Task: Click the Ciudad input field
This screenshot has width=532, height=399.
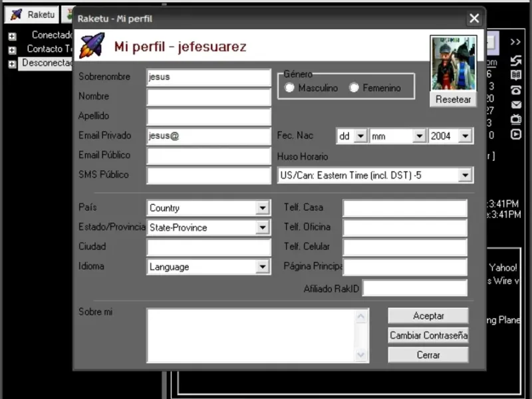Action: tap(209, 247)
